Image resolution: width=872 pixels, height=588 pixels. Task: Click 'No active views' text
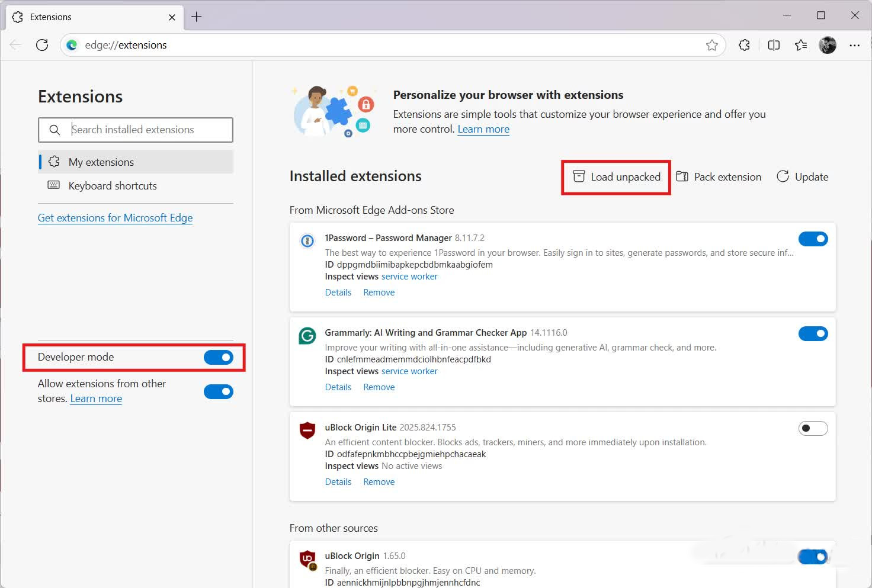pyautogui.click(x=412, y=466)
